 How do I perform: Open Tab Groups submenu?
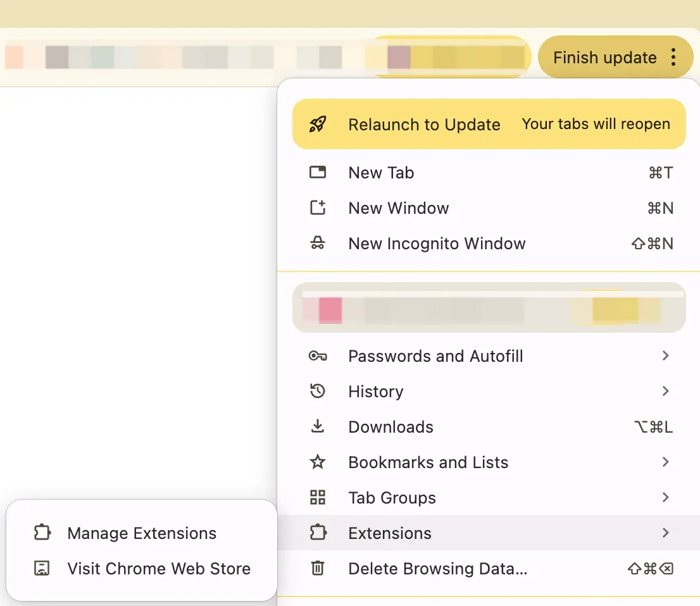(x=489, y=498)
